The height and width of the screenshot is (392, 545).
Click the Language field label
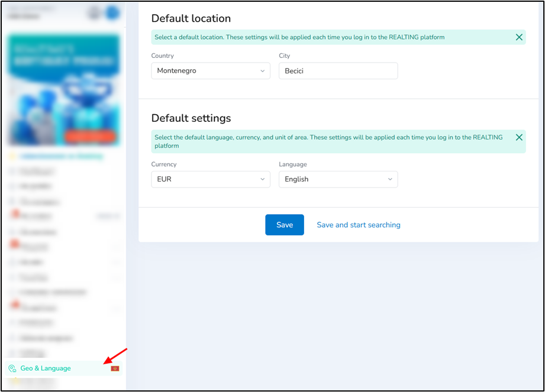point(293,164)
